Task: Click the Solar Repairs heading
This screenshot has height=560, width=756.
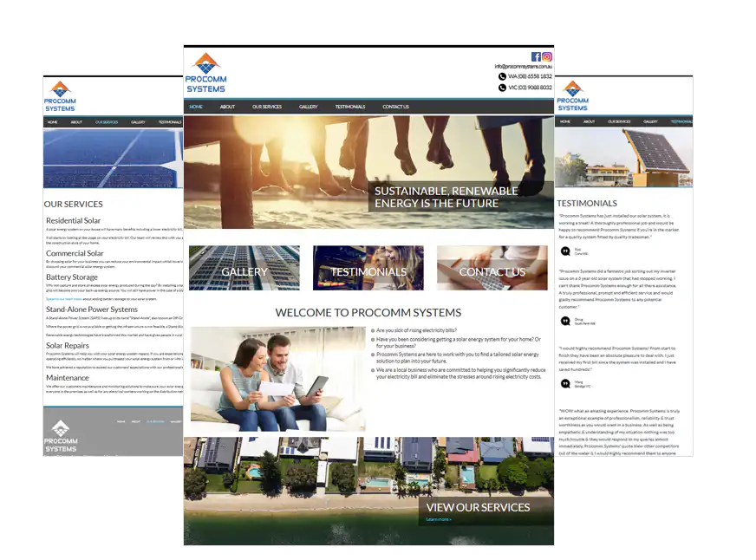Action: tap(68, 346)
